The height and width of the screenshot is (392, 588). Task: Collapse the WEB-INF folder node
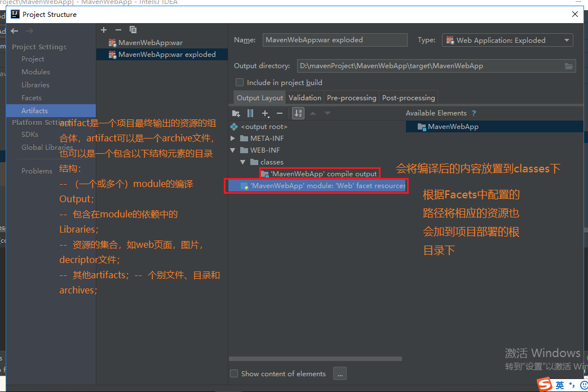pos(233,150)
